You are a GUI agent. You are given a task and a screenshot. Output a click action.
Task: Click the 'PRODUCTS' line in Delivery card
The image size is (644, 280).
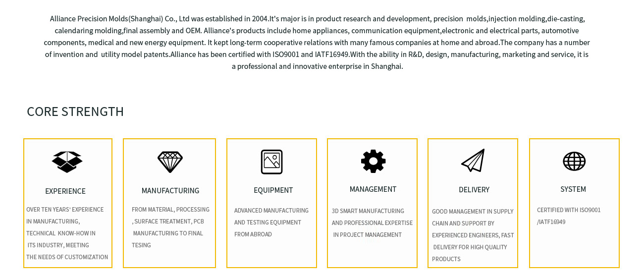446,259
